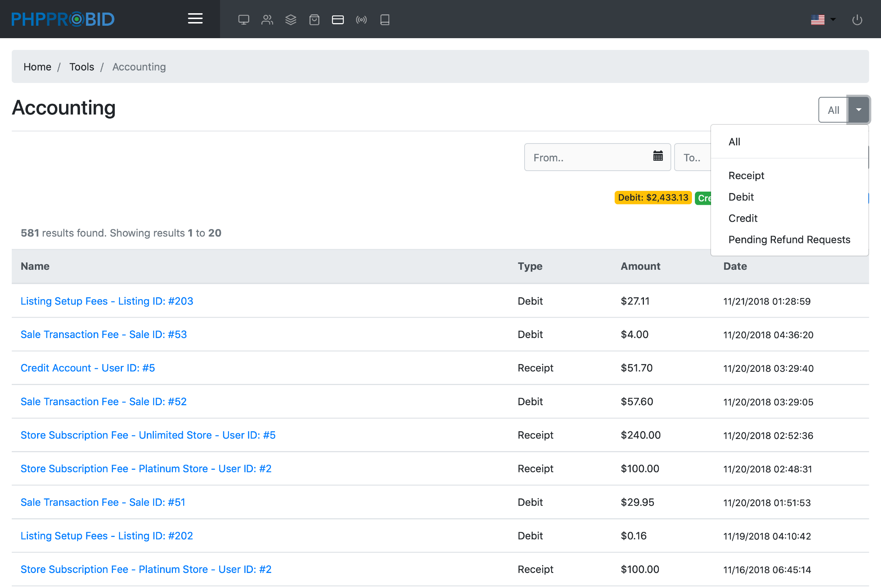Click the shopping bag icon in navbar
The width and height of the screenshot is (881, 588).
click(314, 19)
